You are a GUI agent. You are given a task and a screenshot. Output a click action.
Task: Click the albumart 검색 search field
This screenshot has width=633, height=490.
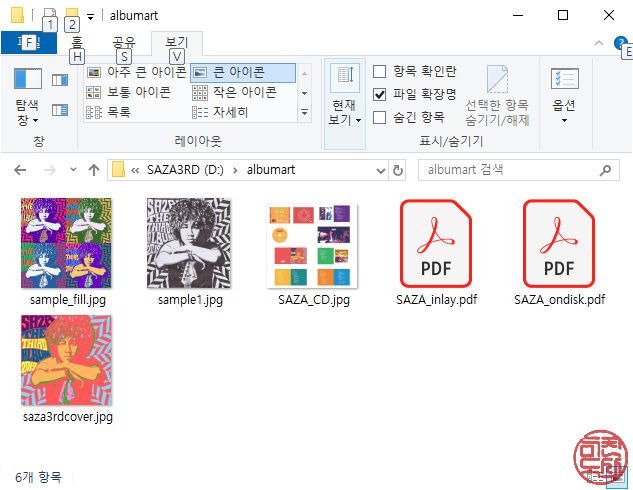519,170
